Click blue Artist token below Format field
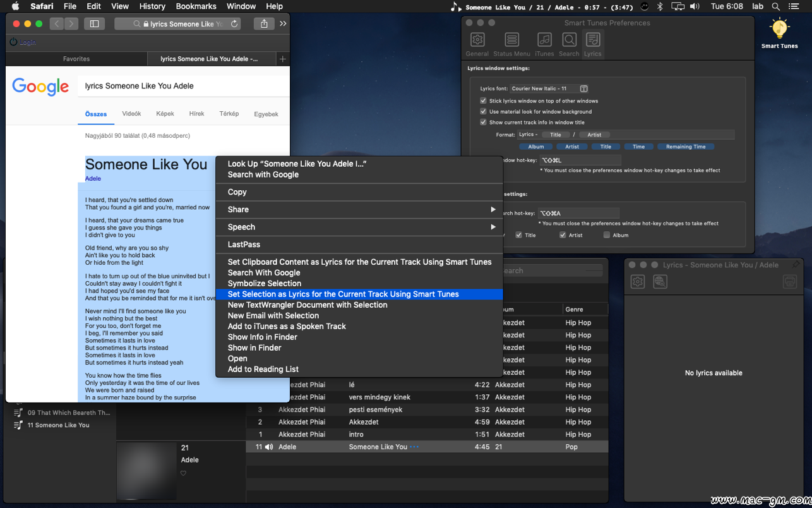Screen dimensions: 812x508 [x=572, y=147]
